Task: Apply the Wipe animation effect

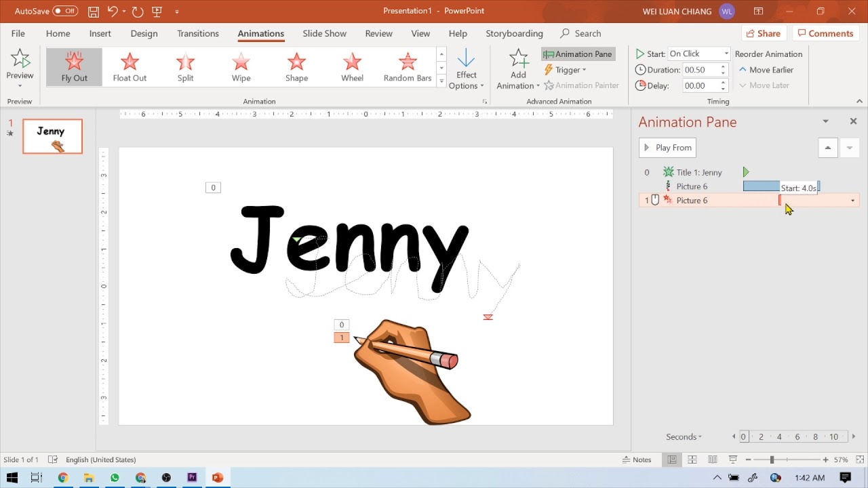Action: click(241, 66)
